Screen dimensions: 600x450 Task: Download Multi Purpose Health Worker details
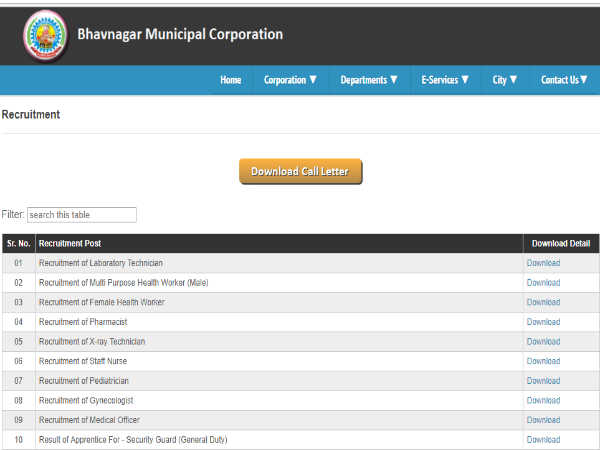(x=543, y=283)
